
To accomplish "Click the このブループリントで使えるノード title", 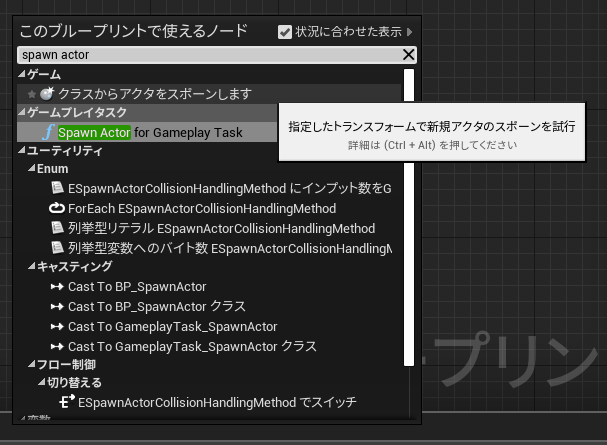I will pyautogui.click(x=134, y=31).
